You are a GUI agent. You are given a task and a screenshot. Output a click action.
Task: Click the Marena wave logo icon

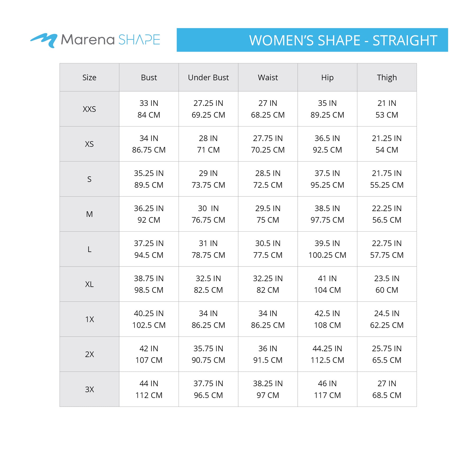pyautogui.click(x=44, y=40)
